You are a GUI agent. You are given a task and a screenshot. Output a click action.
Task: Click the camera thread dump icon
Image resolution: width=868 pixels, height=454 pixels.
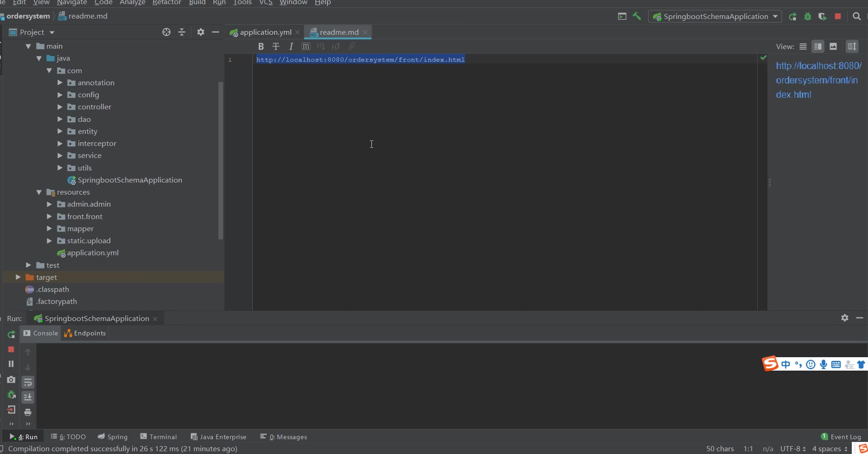pyautogui.click(x=11, y=379)
